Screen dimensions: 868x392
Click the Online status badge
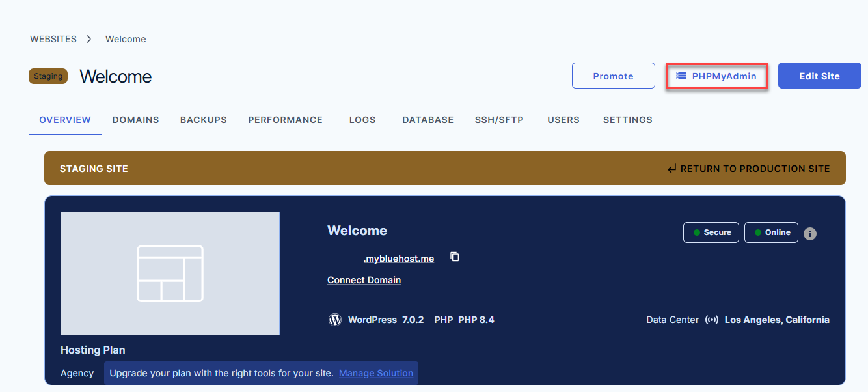[771, 232]
